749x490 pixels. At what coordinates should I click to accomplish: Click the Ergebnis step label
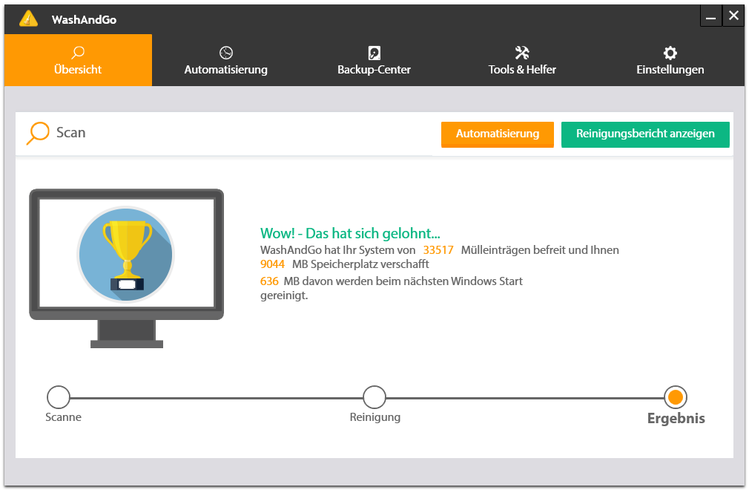(676, 418)
